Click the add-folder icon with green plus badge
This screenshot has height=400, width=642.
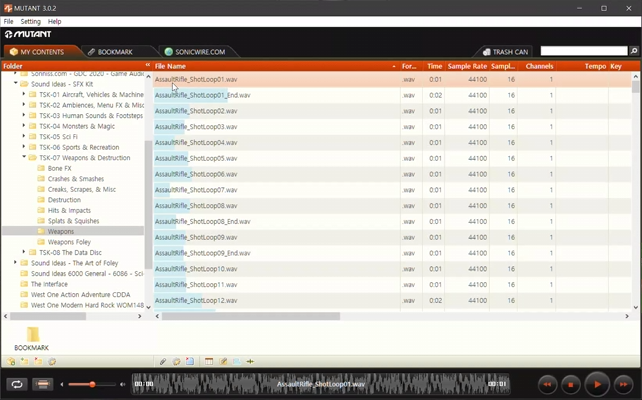pyautogui.click(x=11, y=362)
